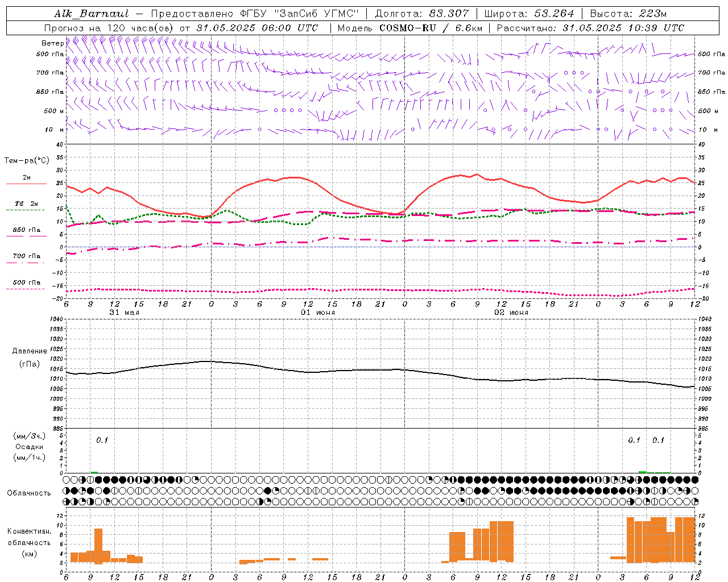Select the text Широта: 53.264

click(530, 14)
